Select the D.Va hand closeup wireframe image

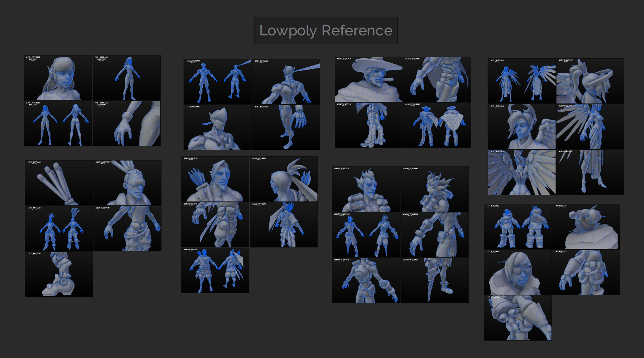click(126, 124)
